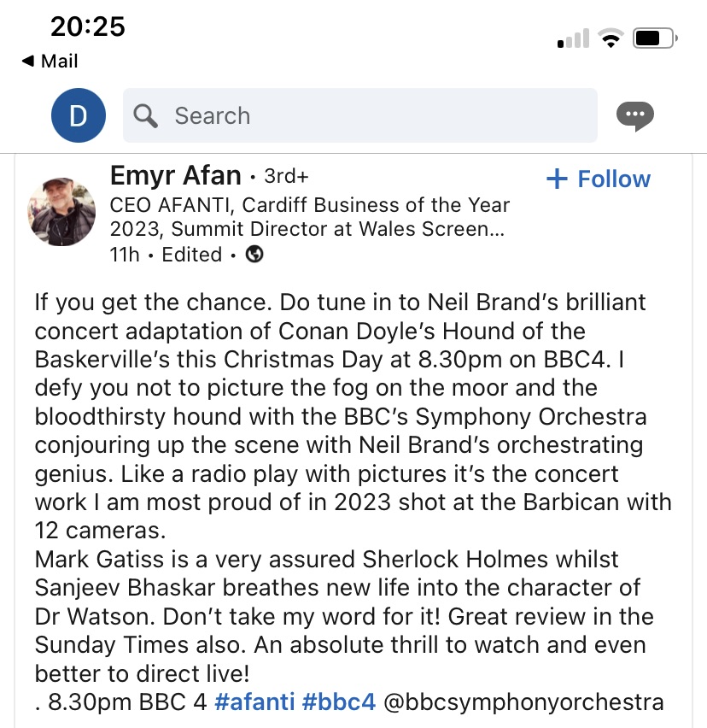Tap the "3rd+" connection degree badge
The image size is (707, 728).
[286, 177]
